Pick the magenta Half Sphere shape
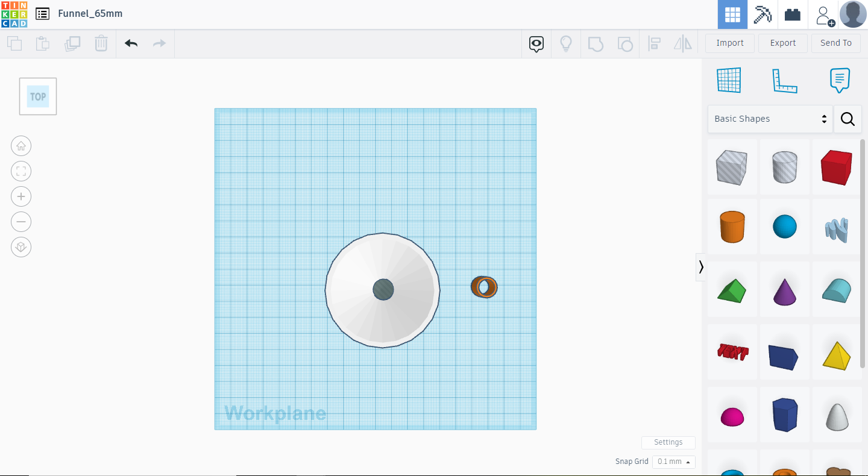The height and width of the screenshot is (476, 868). (x=732, y=416)
